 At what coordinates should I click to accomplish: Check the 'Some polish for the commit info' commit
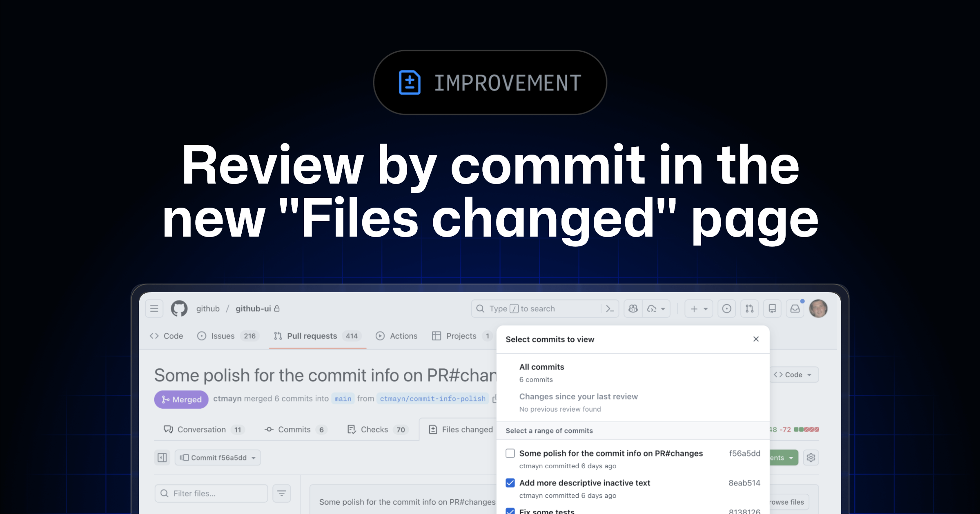[x=510, y=453]
